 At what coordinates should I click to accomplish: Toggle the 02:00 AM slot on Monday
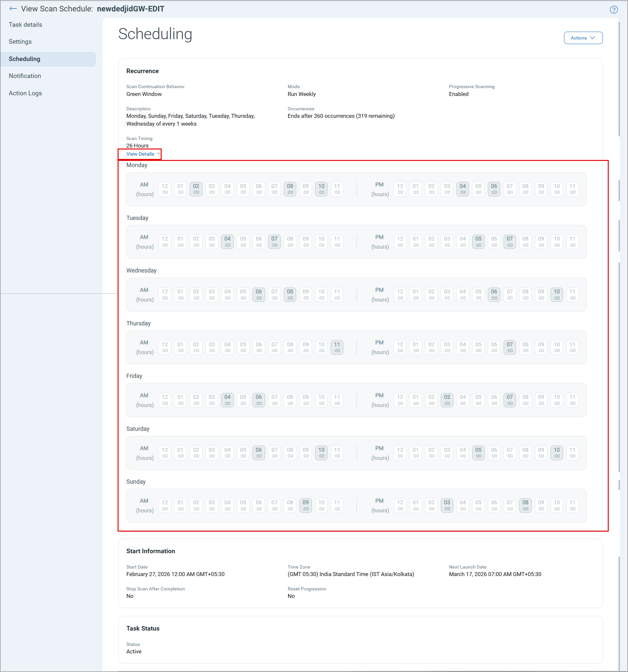pos(196,189)
